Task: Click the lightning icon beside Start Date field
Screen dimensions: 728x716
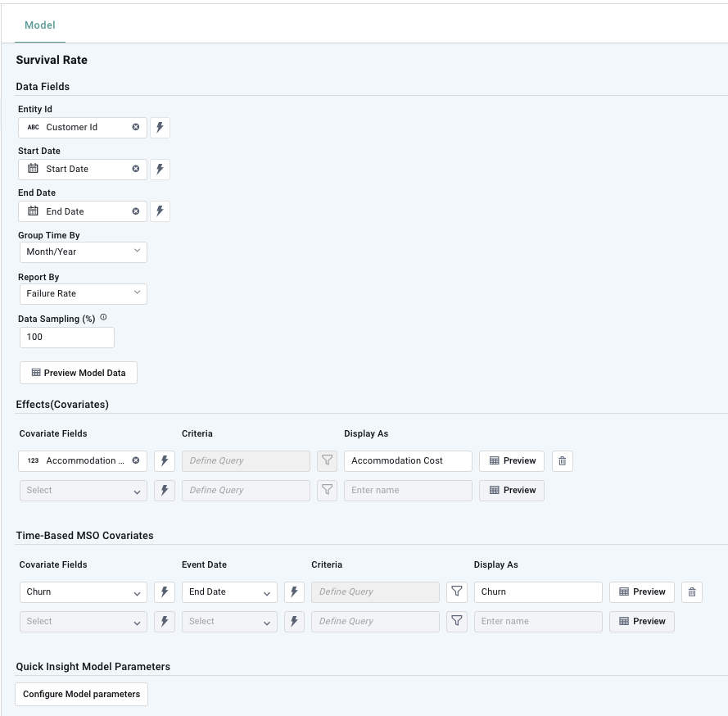Action: click(160, 169)
